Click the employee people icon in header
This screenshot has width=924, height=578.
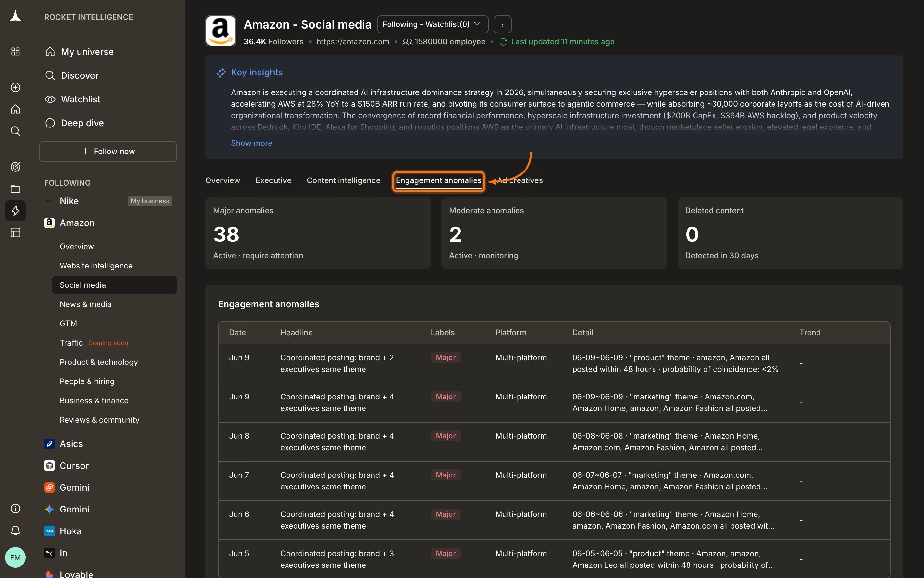coord(407,42)
